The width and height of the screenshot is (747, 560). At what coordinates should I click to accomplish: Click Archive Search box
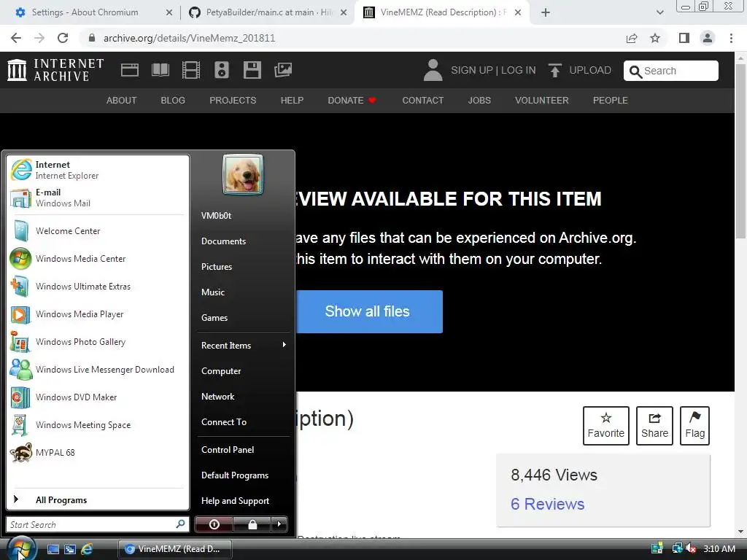[x=671, y=71]
